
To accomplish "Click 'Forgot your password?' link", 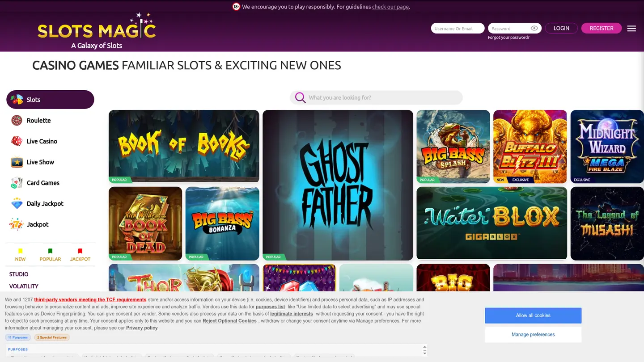I will (x=508, y=38).
